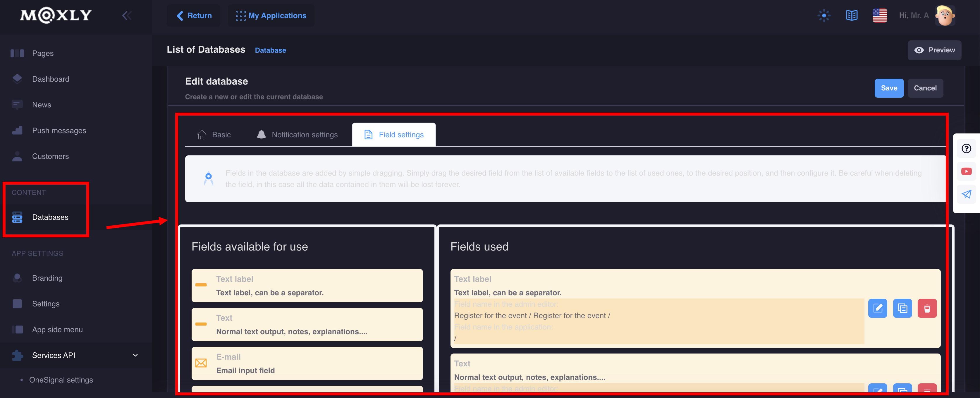Select the E-mail available field card
980x398 pixels.
point(307,363)
